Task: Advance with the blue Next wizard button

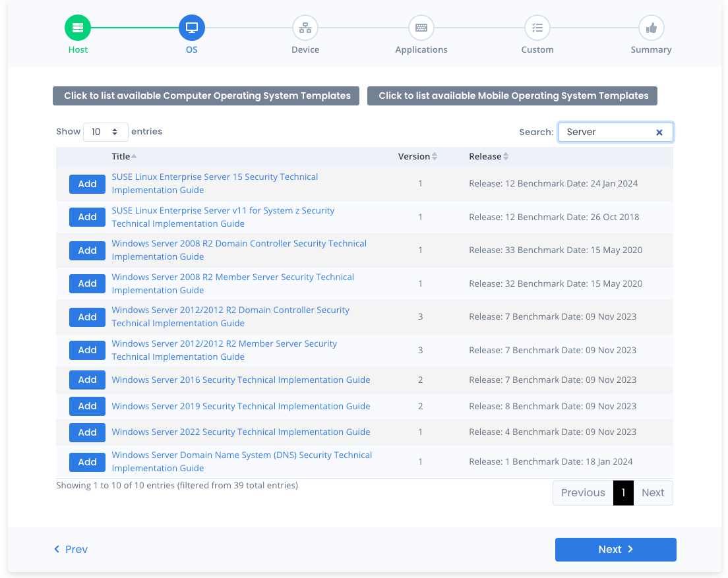Action: (x=616, y=550)
